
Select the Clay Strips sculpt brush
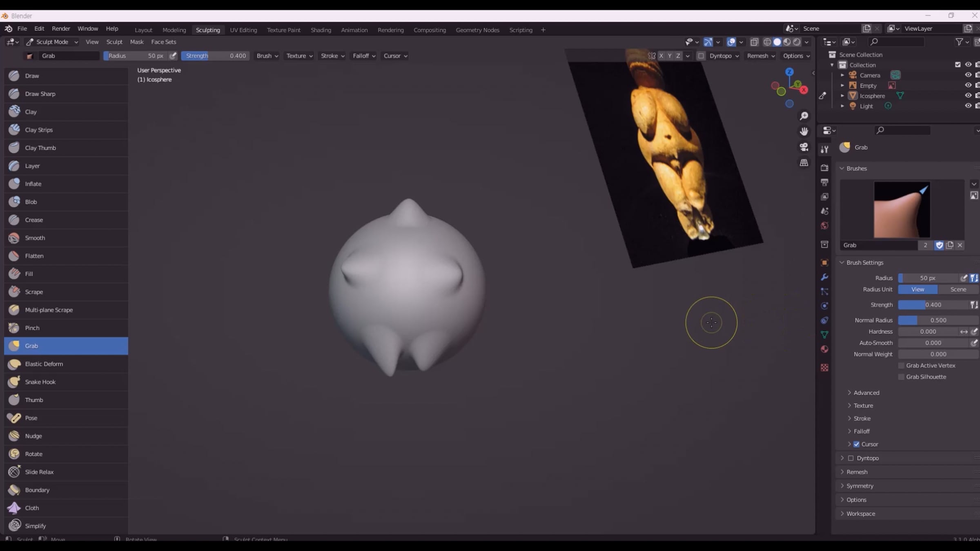[x=39, y=130]
